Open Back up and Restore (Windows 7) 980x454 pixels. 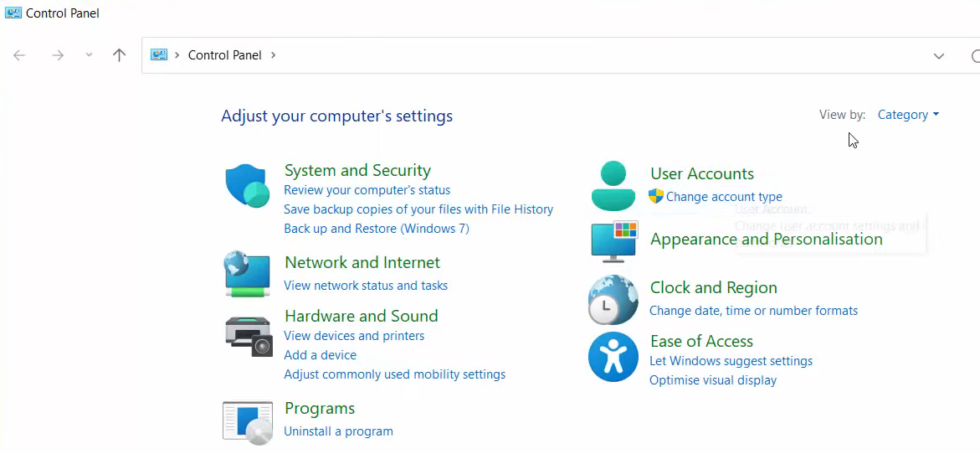tap(376, 229)
